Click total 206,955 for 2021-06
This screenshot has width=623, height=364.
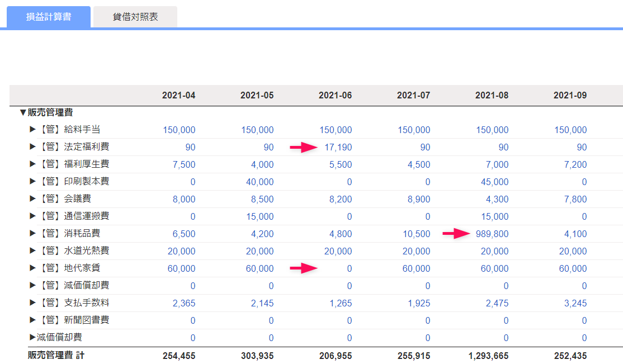(x=336, y=356)
